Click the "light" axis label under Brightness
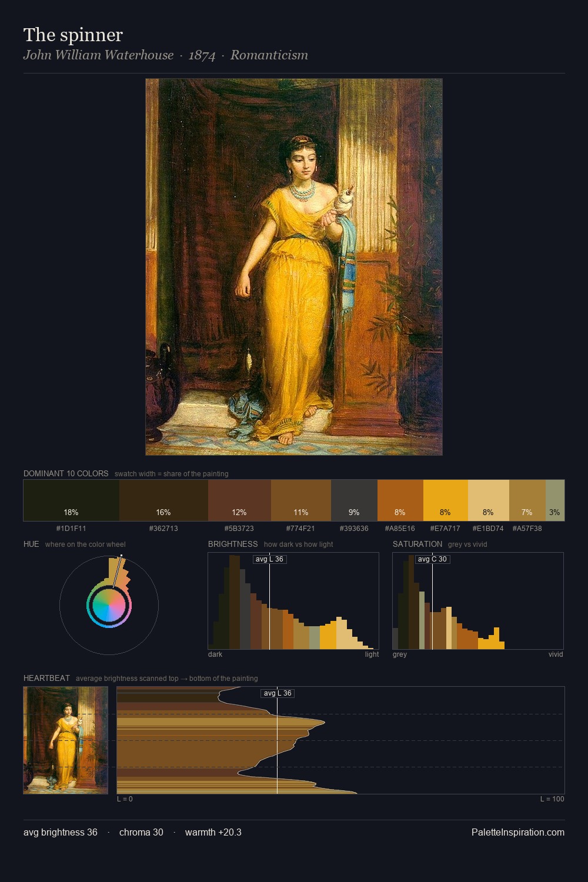 372,654
